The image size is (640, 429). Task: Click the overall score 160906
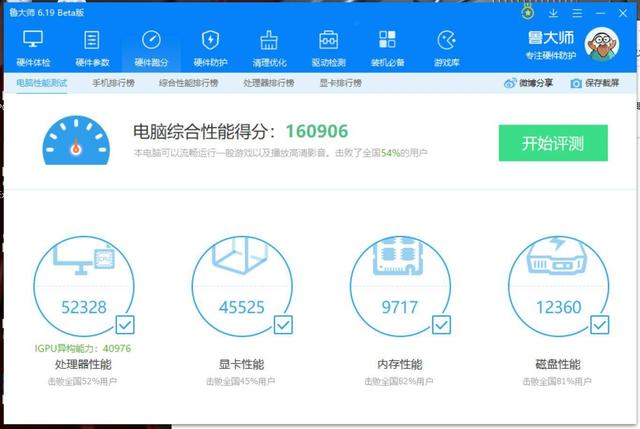[317, 131]
